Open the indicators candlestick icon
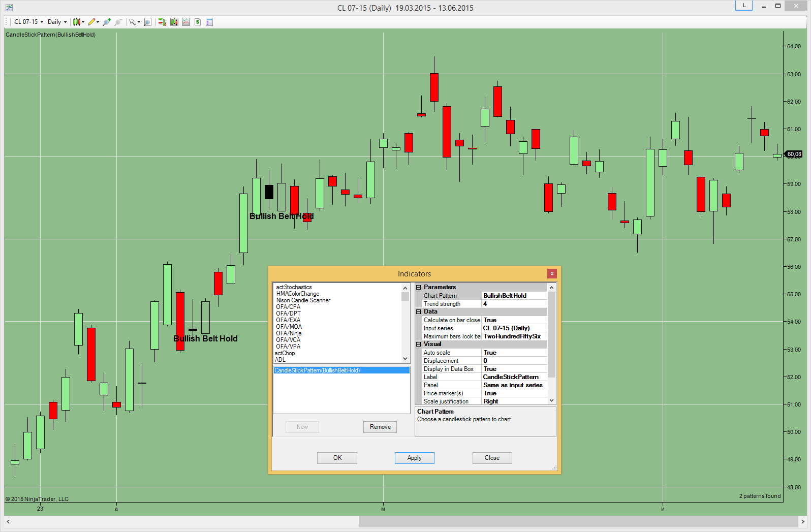The width and height of the screenshot is (811, 532). tap(174, 22)
